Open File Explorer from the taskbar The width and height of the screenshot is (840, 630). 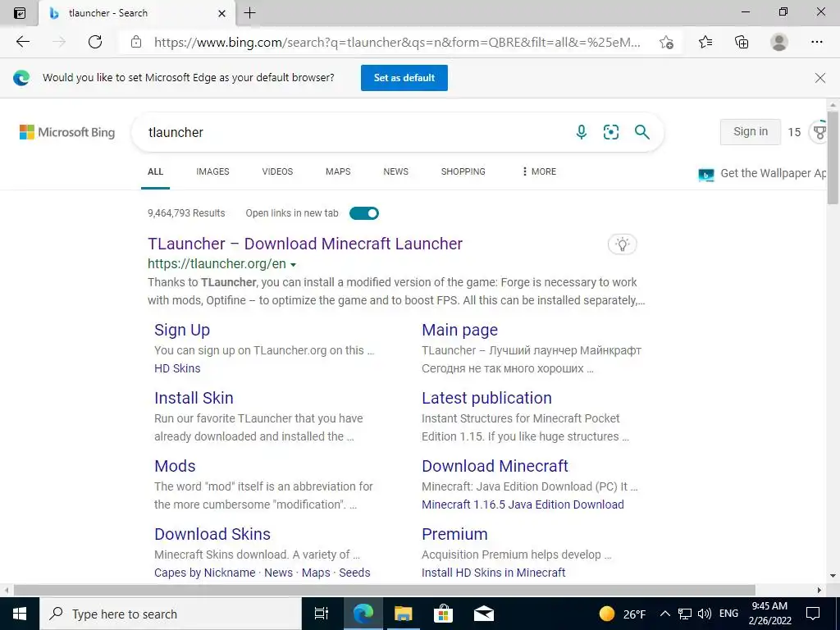404,614
